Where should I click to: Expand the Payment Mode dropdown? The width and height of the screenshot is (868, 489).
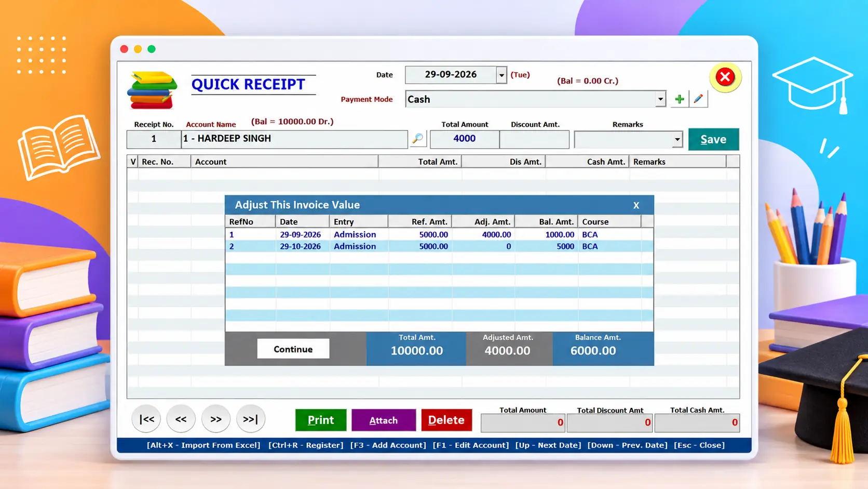click(x=660, y=99)
